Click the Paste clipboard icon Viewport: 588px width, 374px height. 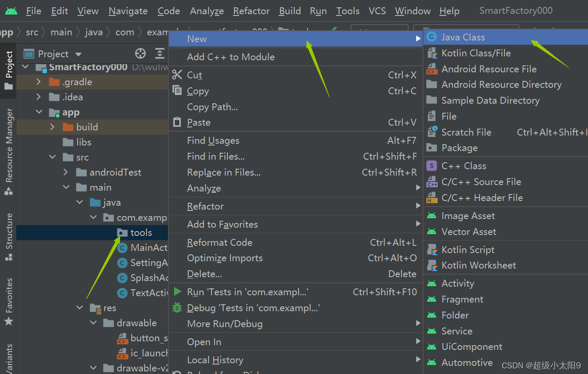pyautogui.click(x=177, y=122)
